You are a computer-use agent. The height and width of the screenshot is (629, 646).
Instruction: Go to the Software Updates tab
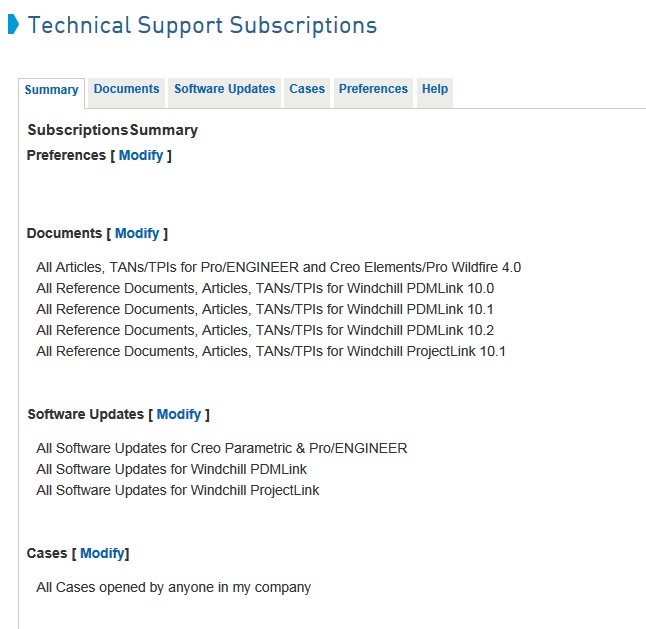point(224,89)
